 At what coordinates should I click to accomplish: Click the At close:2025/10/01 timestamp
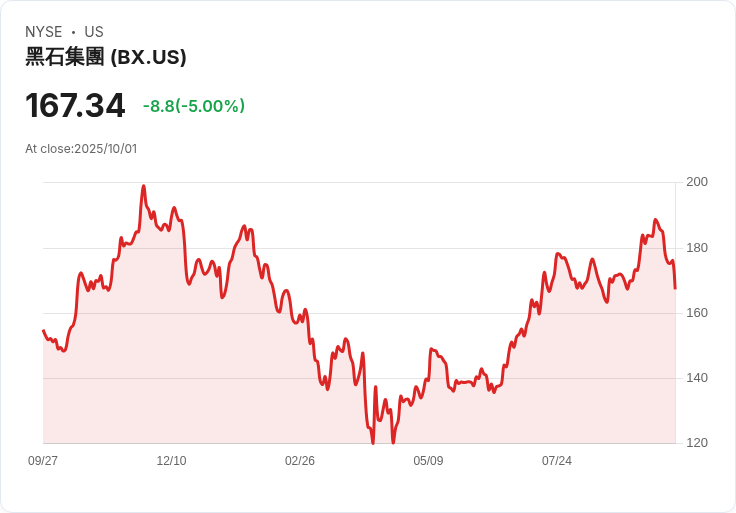click(x=81, y=149)
